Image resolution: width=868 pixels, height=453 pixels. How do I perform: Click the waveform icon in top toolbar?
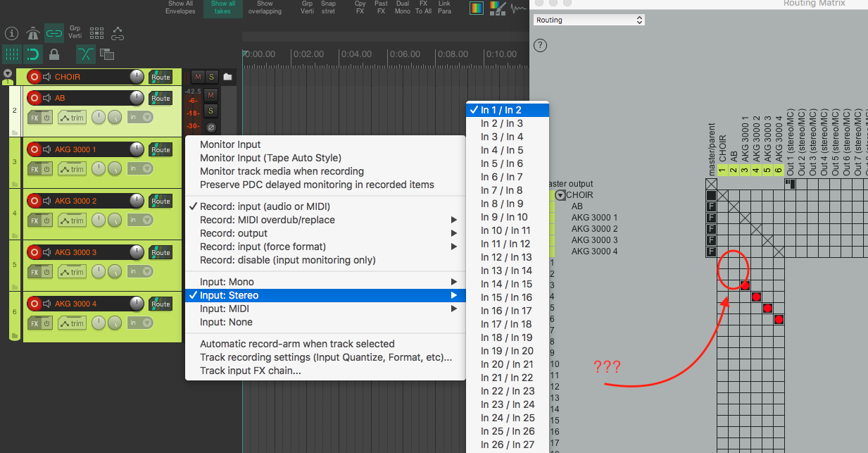pyautogui.click(x=519, y=8)
